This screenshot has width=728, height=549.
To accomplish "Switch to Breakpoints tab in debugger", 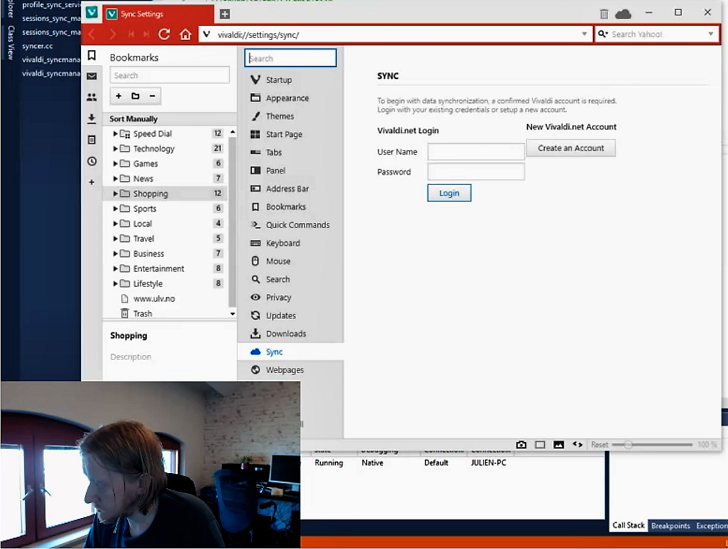I will (670, 525).
